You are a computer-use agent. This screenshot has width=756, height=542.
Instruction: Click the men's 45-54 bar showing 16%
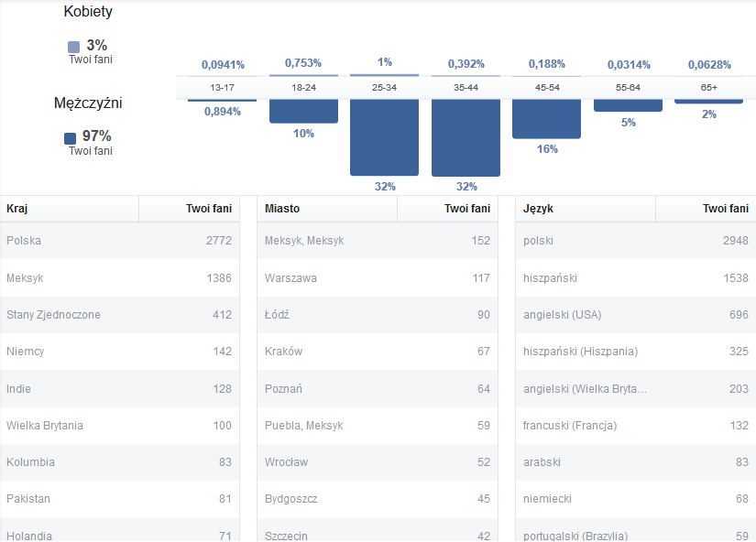[546, 119]
